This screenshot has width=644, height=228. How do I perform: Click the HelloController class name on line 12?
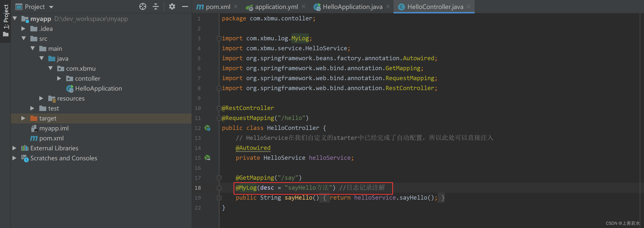(293, 128)
